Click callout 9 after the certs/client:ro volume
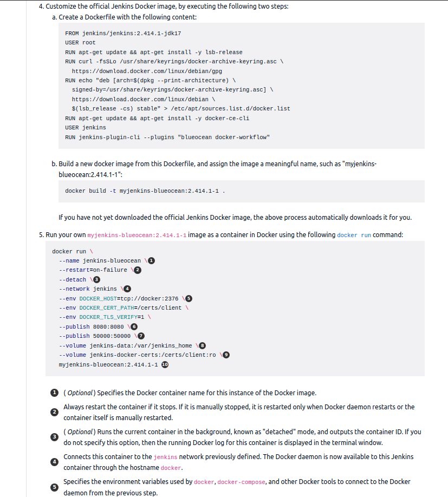This screenshot has height=497, width=448. (x=226, y=355)
